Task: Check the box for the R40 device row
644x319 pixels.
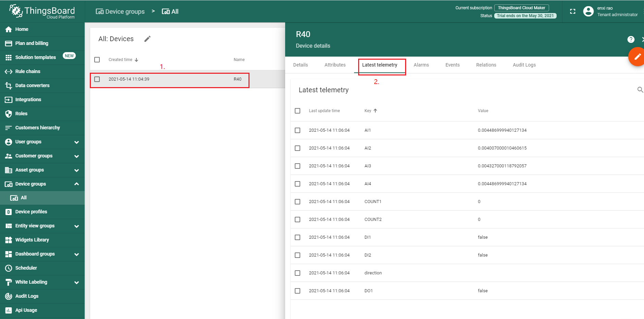Action: [x=97, y=79]
